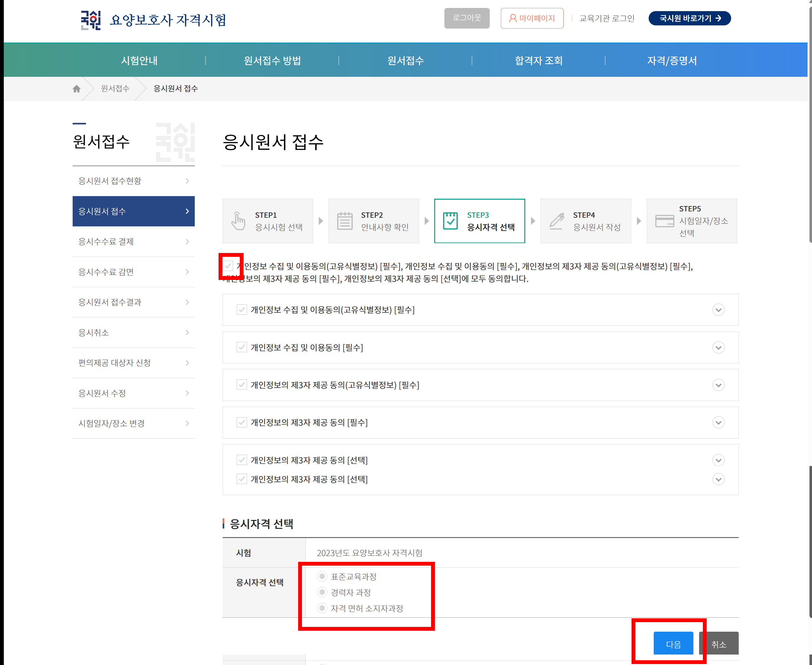Click STEP3 checkmark calendar icon
Viewport: 812px width, 665px height.
click(x=450, y=221)
